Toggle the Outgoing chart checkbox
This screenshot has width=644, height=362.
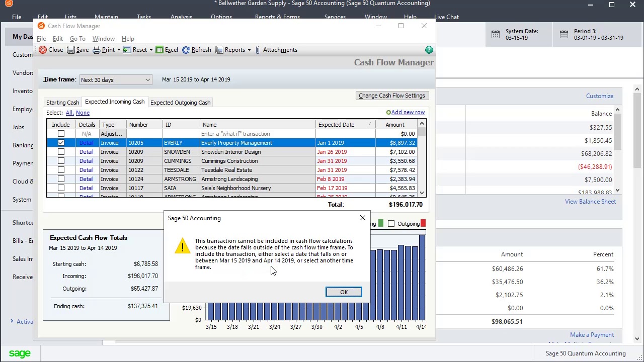(391, 224)
